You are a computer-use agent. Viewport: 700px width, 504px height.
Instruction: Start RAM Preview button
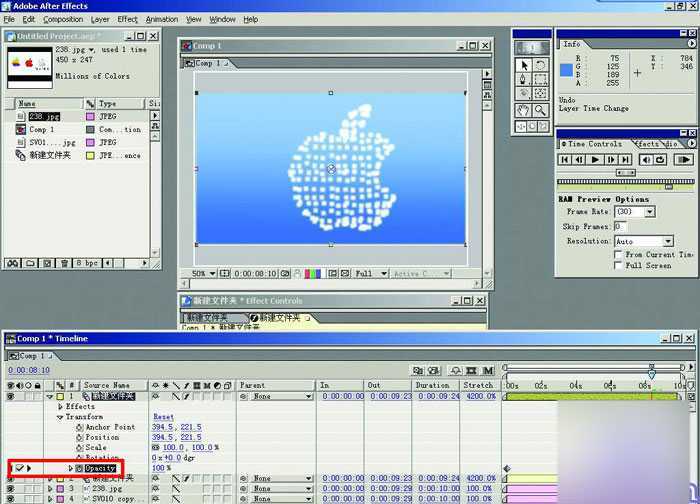pyautogui.click(x=683, y=159)
